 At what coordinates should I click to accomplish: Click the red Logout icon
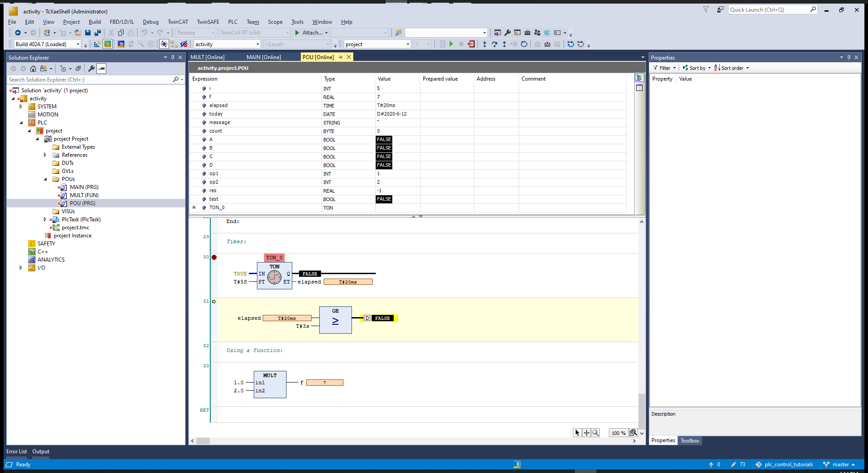(471, 44)
